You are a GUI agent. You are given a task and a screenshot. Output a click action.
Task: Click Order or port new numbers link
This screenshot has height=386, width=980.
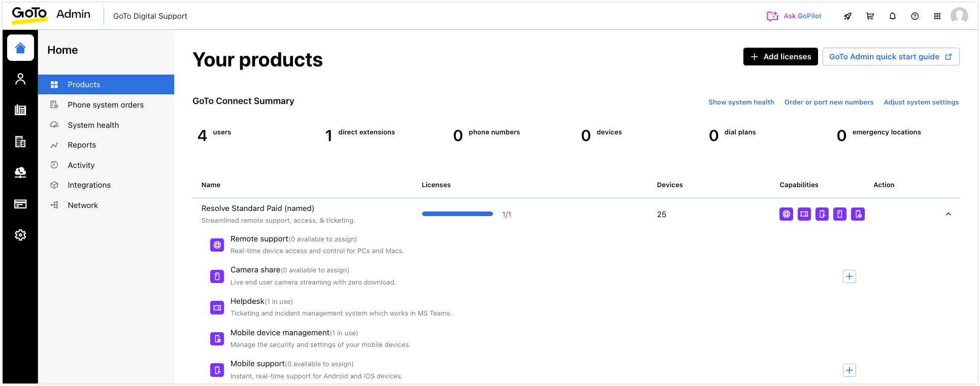pyautogui.click(x=829, y=102)
